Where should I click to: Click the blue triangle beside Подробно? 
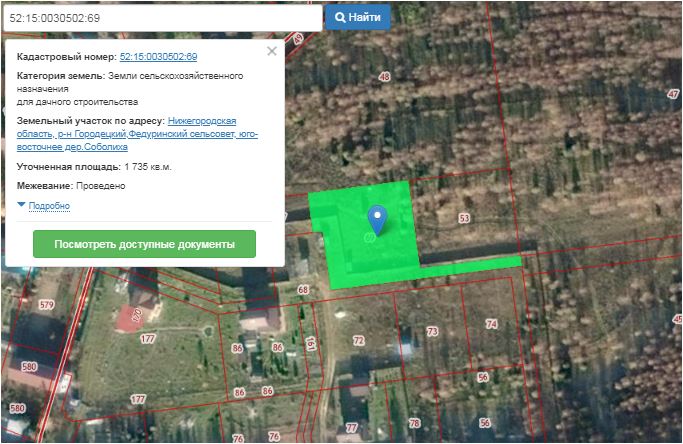tap(22, 206)
